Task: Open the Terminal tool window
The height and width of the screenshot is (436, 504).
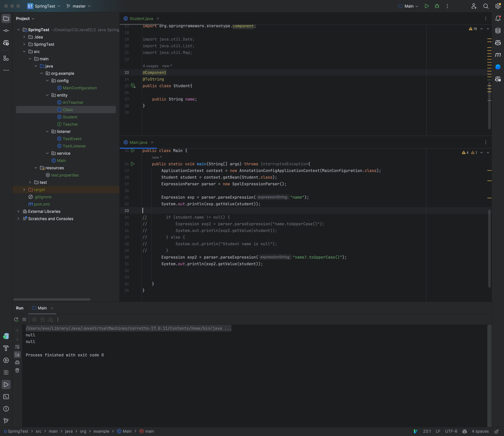Action: tap(6, 397)
